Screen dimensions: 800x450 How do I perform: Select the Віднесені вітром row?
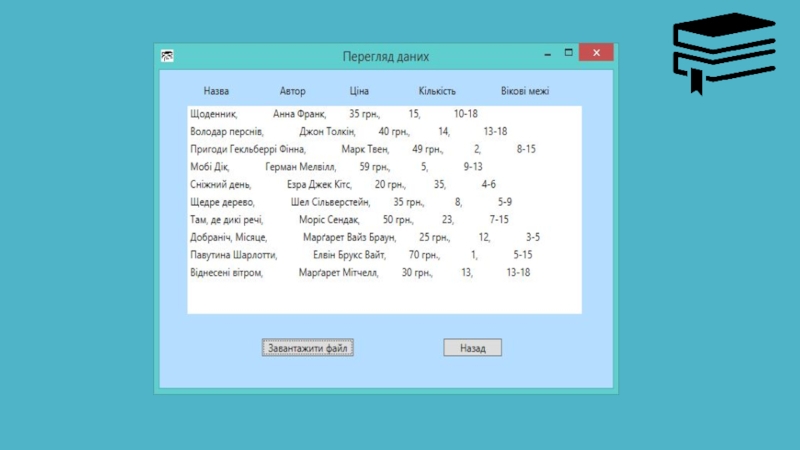[384, 272]
